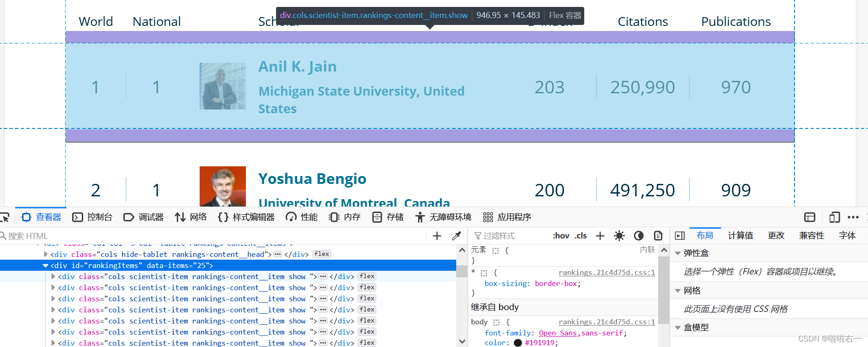Expand the highlighted first scientist-item div node
This screenshot has width=868, height=347.
point(53,276)
